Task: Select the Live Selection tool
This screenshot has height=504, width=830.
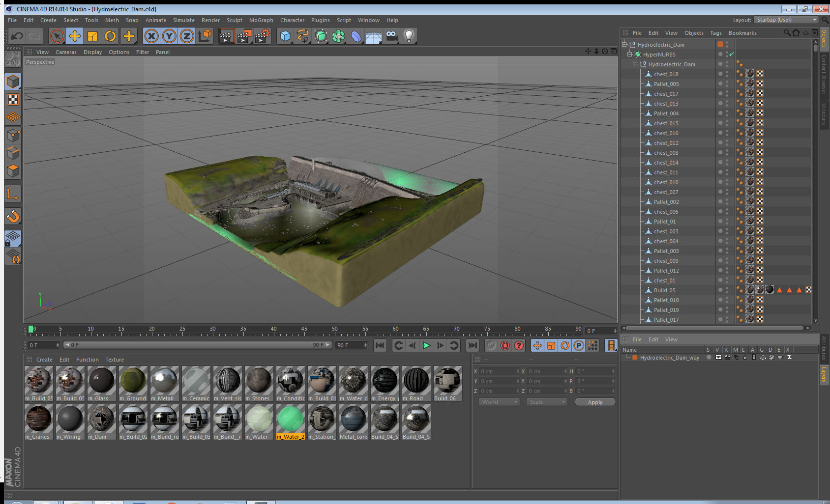Action: [x=57, y=36]
